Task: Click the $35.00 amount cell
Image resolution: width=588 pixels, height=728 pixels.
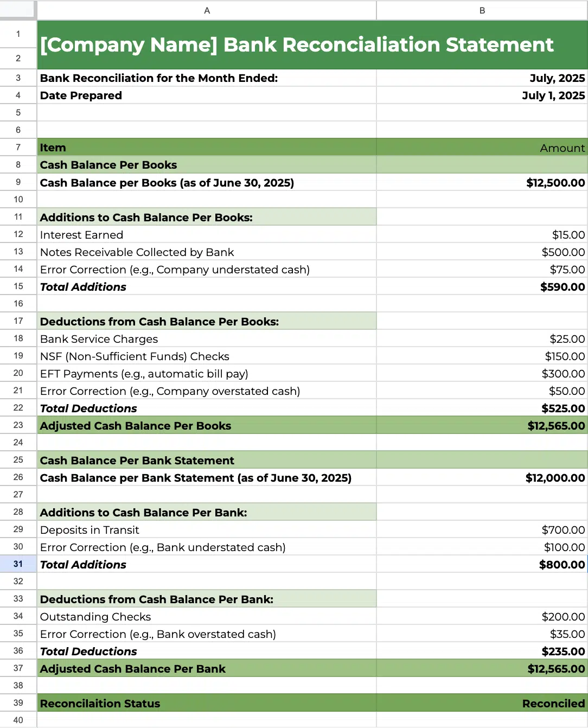Action: pyautogui.click(x=482, y=634)
